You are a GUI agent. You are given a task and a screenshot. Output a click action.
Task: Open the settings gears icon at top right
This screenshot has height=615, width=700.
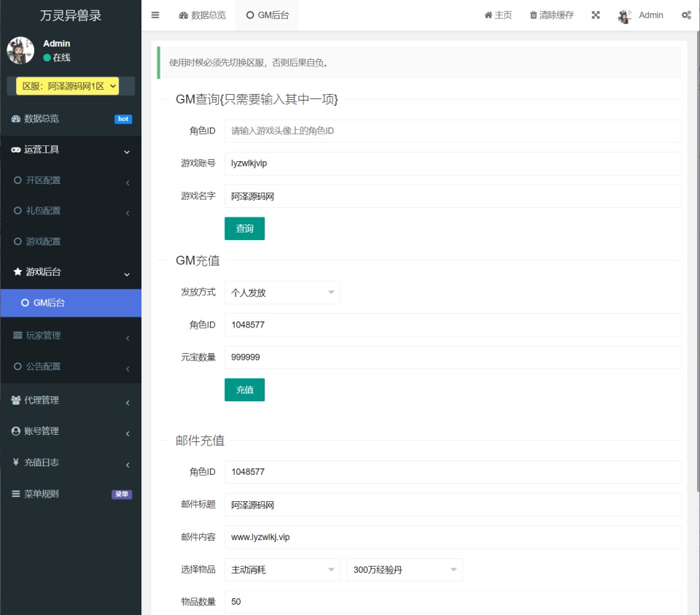point(686,15)
